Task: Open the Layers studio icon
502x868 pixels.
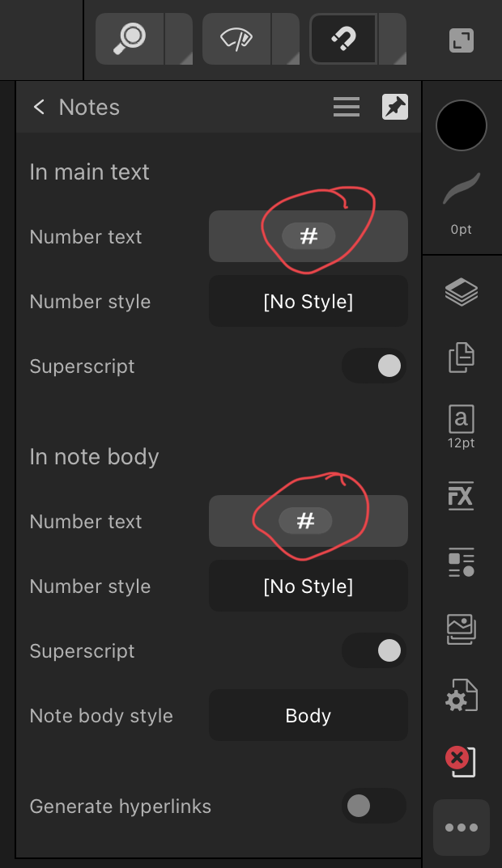Action: click(x=461, y=291)
